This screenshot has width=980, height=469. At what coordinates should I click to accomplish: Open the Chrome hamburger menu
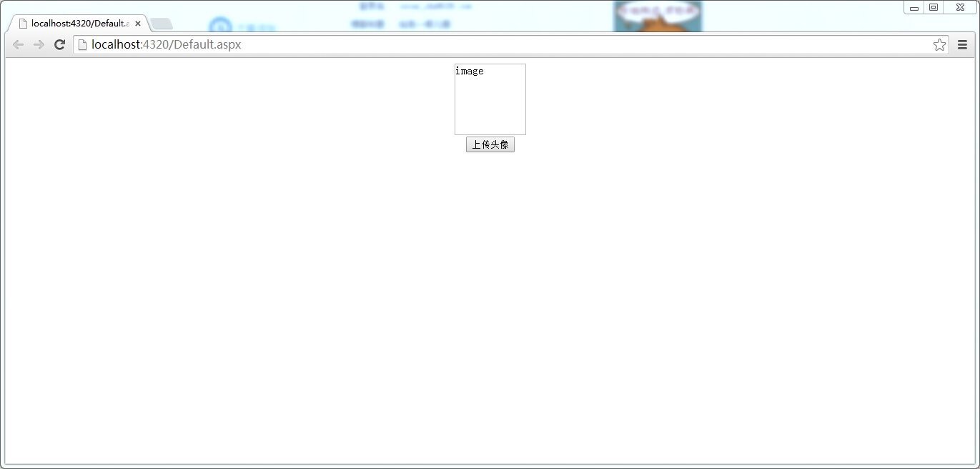pos(962,44)
